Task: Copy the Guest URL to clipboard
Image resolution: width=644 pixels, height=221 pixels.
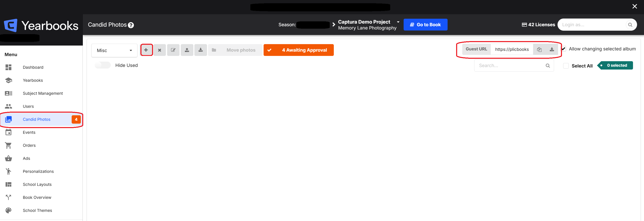Action: [539, 49]
